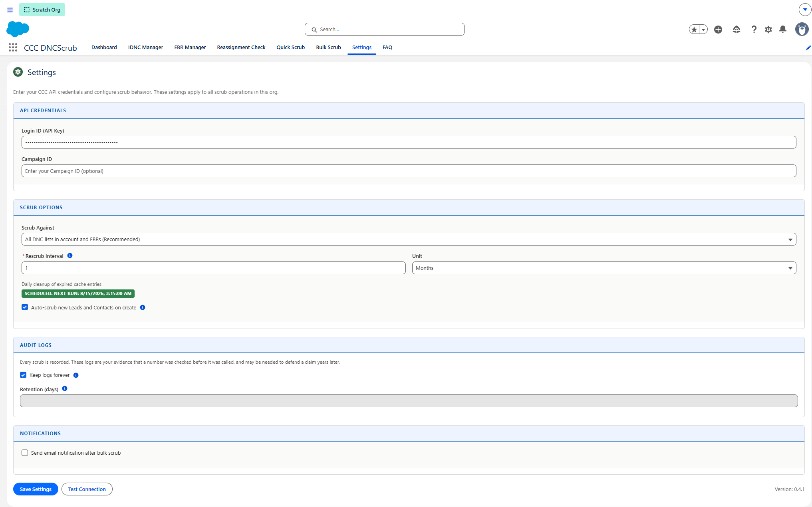This screenshot has height=507, width=812.
Task: Open the Help question mark icon
Action: (754, 30)
